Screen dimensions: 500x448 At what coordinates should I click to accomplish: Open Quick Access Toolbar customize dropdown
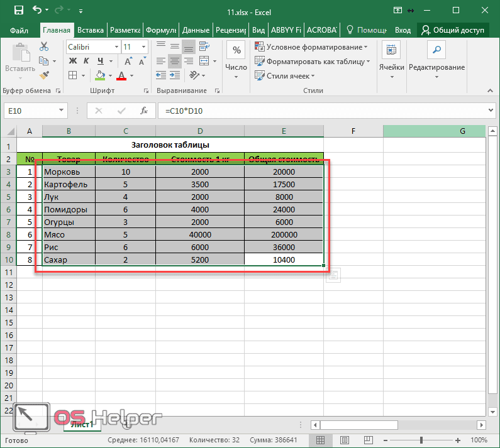81,11
